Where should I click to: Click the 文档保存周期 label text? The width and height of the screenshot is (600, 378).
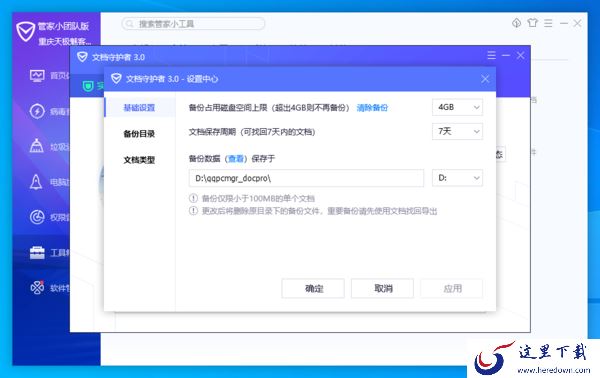point(212,132)
